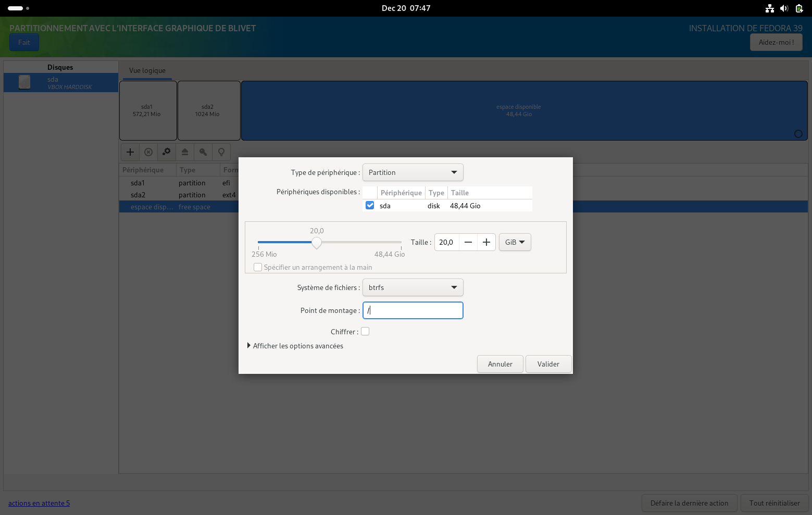The width and height of the screenshot is (812, 515).
Task: Click the Point de montage input field
Action: click(413, 310)
